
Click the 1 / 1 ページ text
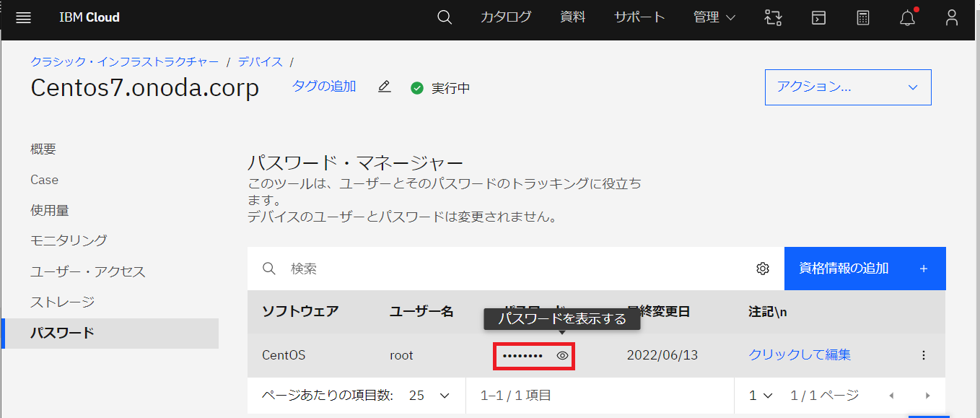825,396
